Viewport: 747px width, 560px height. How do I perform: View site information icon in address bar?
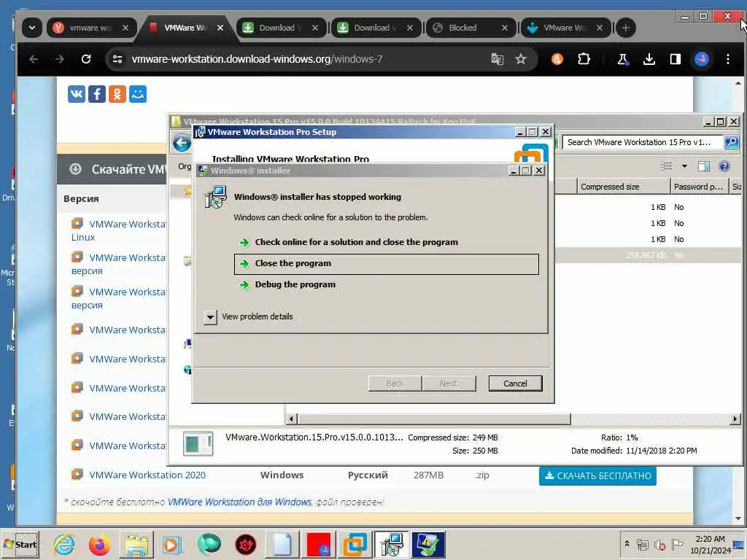(x=117, y=59)
